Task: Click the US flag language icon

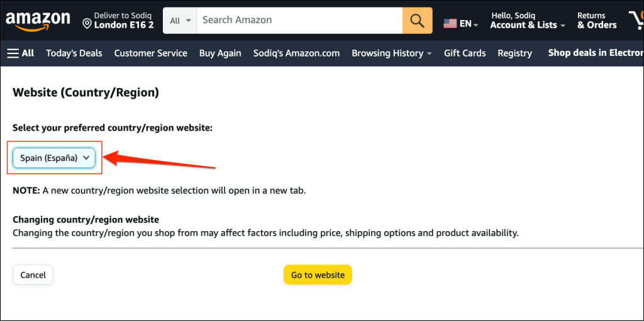Action: (450, 23)
